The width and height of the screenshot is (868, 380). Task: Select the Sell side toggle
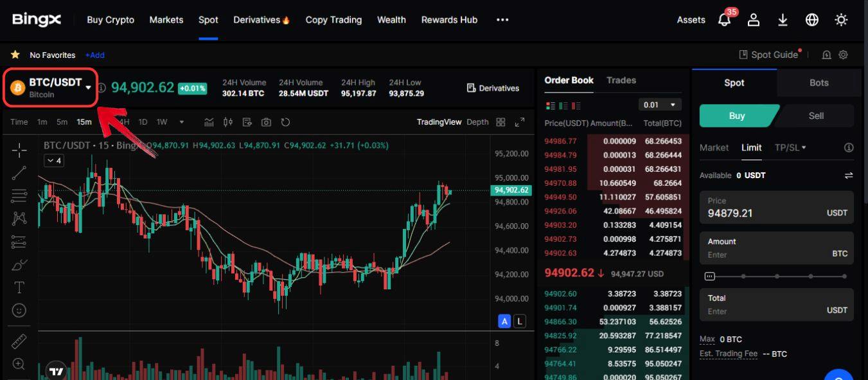[816, 116]
